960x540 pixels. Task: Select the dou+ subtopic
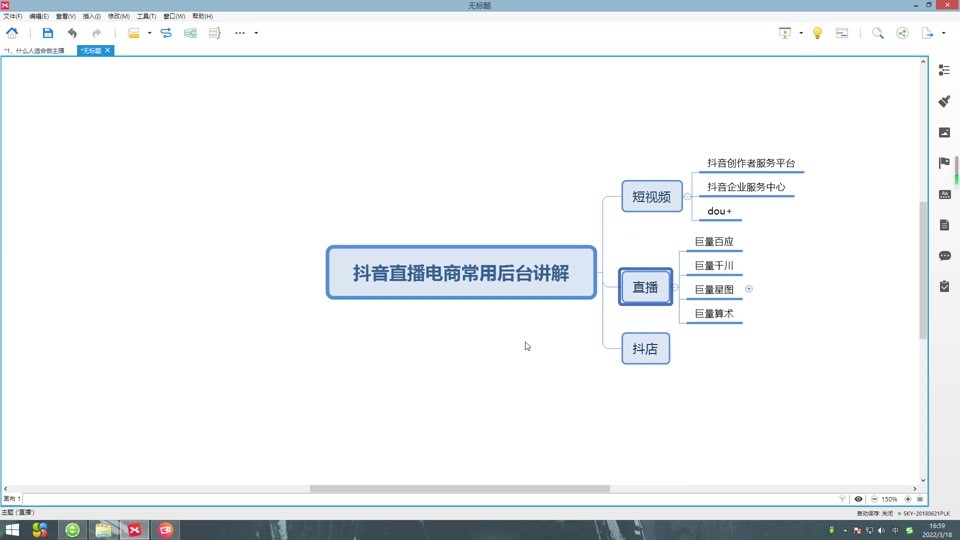coord(720,211)
